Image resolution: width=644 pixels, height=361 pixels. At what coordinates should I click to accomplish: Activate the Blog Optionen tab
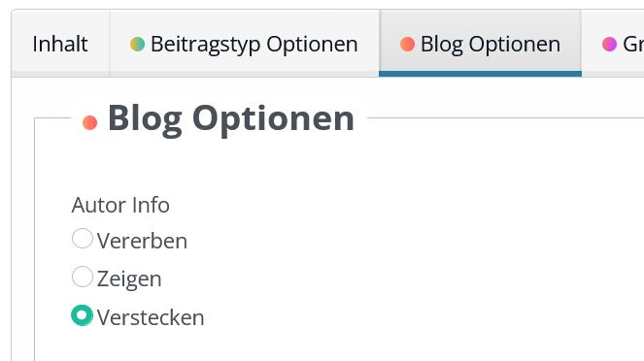tap(480, 44)
